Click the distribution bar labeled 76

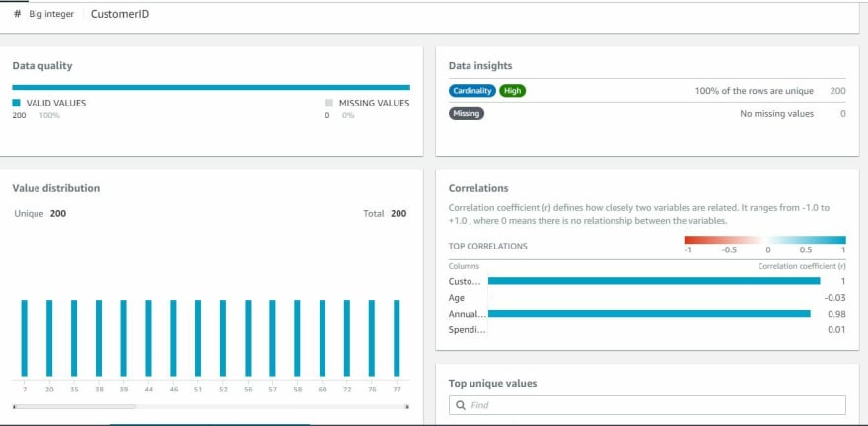coord(372,338)
